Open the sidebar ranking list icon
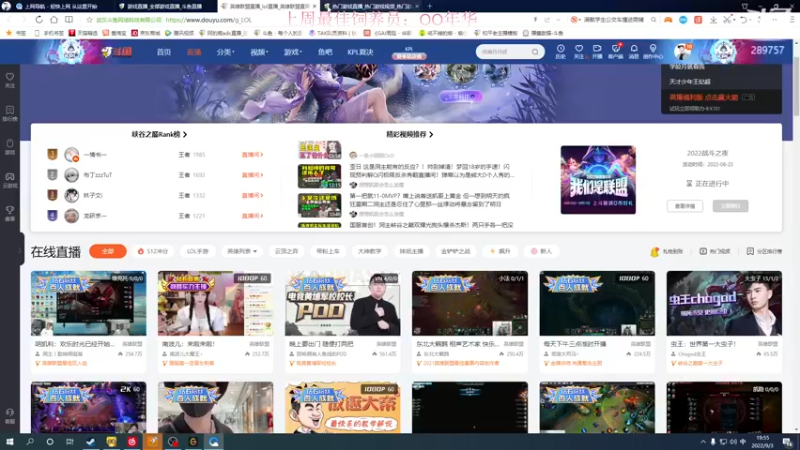800x450 pixels. [10, 113]
